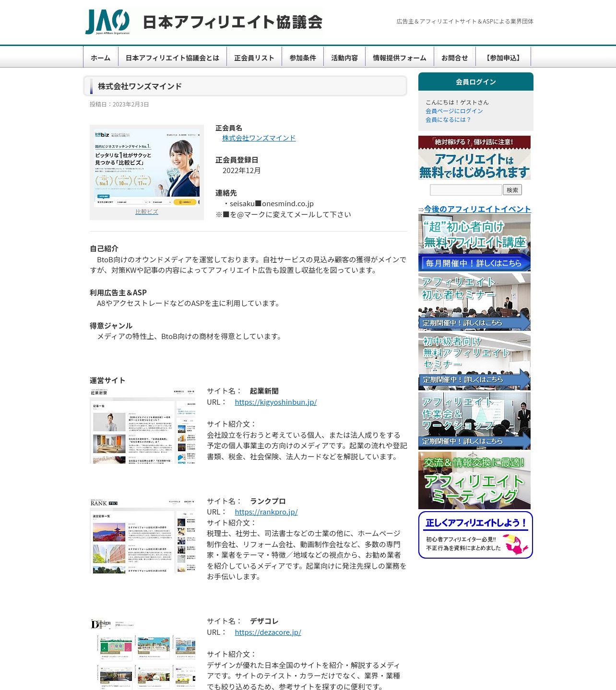Click the 検索 button
The width and height of the screenshot is (616, 690).
[x=512, y=190]
